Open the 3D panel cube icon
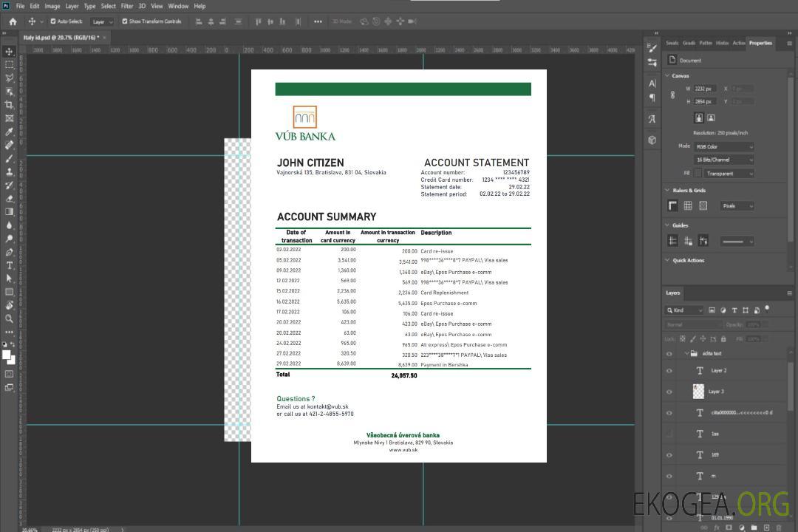This screenshot has width=798, height=532. click(x=652, y=140)
